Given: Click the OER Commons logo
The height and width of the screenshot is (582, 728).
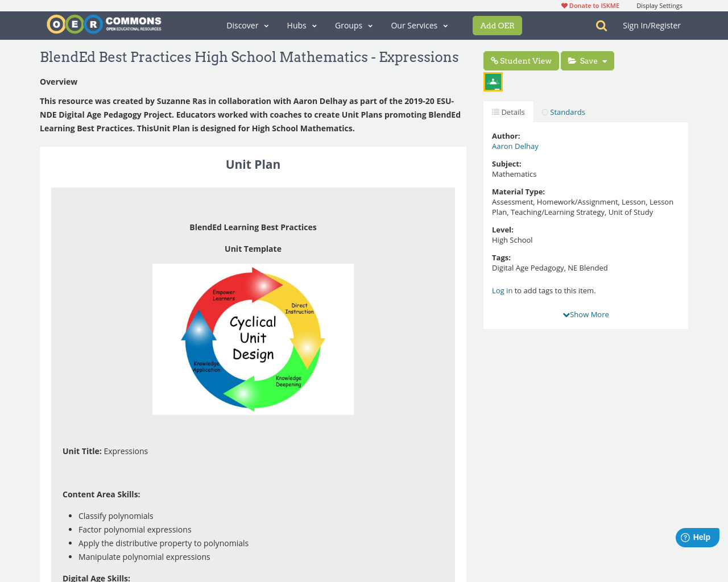Looking at the screenshot, I should 104,24.
